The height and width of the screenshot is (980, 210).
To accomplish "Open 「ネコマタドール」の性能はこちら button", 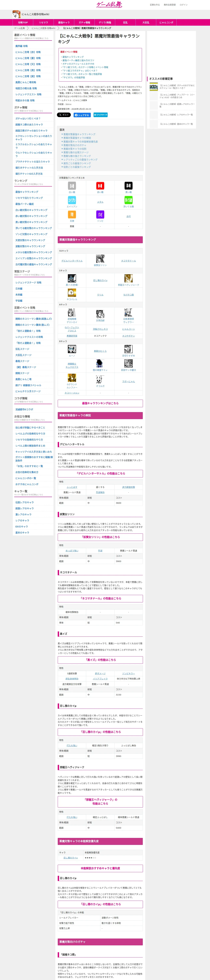I will click(x=100, y=598).
